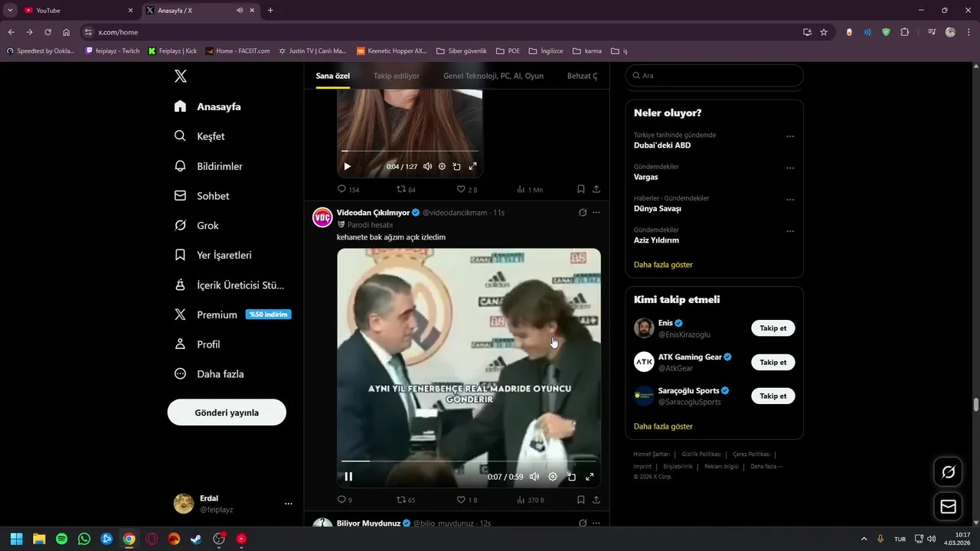Click top video progress bar

(x=410, y=151)
